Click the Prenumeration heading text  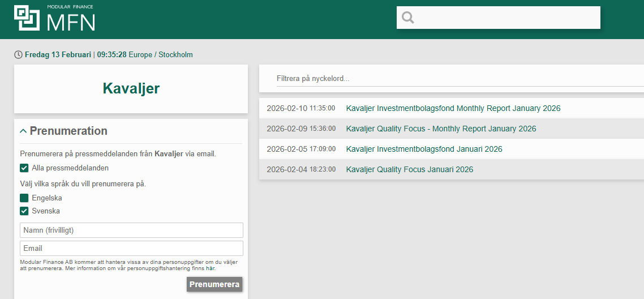[x=68, y=131]
